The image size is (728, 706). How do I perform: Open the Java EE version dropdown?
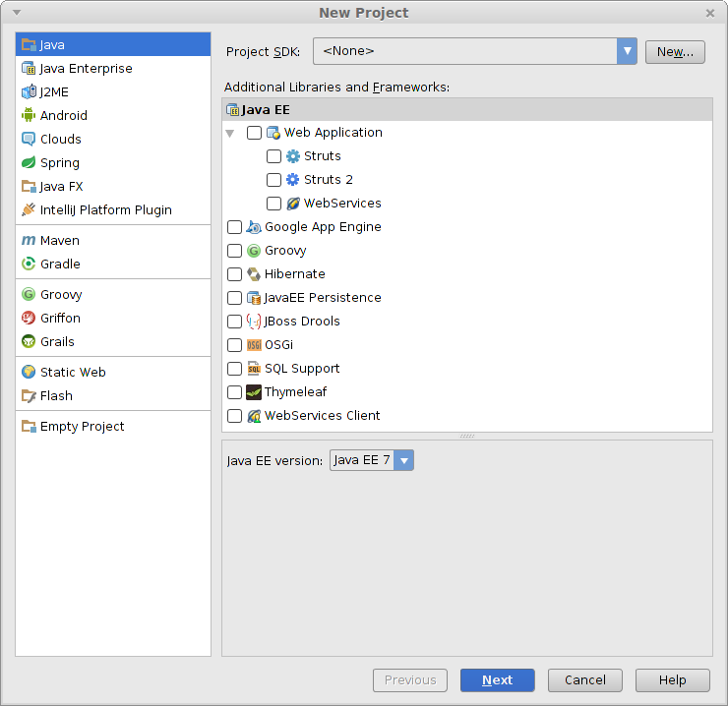tap(372, 460)
